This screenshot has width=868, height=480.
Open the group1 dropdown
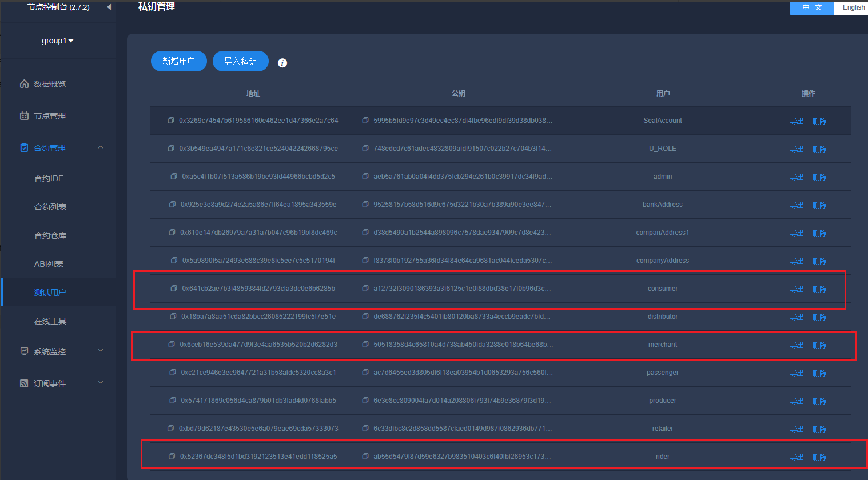click(57, 41)
